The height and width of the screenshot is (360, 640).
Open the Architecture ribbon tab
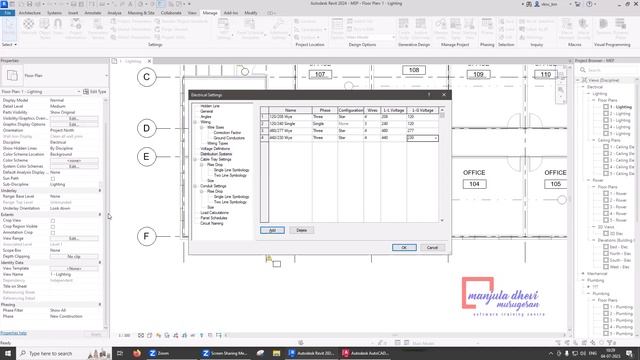click(x=30, y=13)
